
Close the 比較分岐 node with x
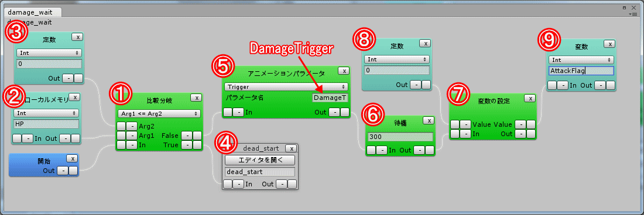(x=196, y=98)
